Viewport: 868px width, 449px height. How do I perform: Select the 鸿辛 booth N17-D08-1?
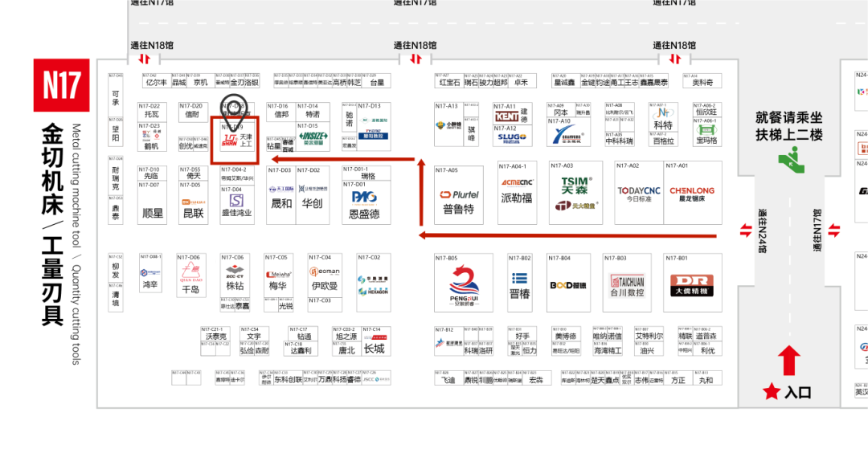click(x=150, y=273)
